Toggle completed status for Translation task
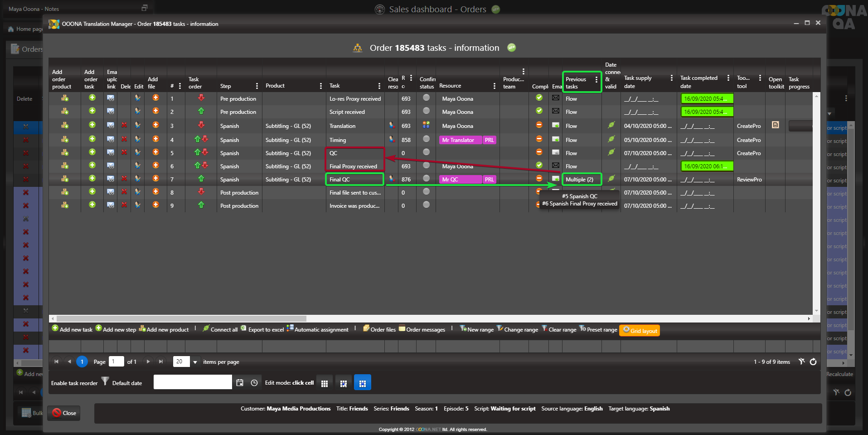 [x=539, y=125]
